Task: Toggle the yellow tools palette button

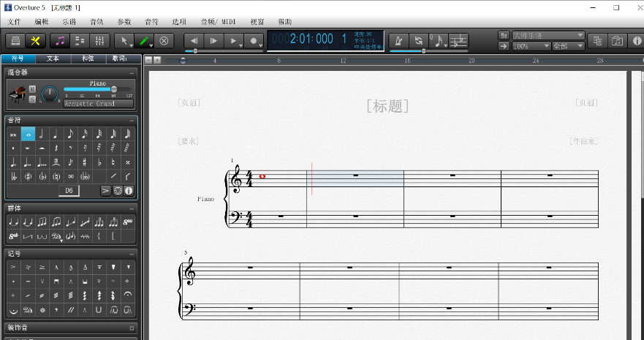Action: point(35,41)
